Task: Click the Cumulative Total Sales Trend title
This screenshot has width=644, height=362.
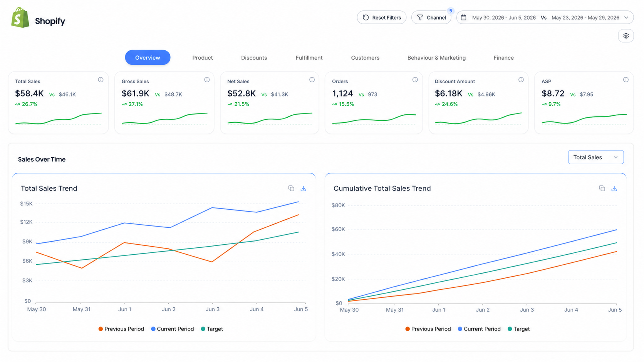Action: [382, 189]
